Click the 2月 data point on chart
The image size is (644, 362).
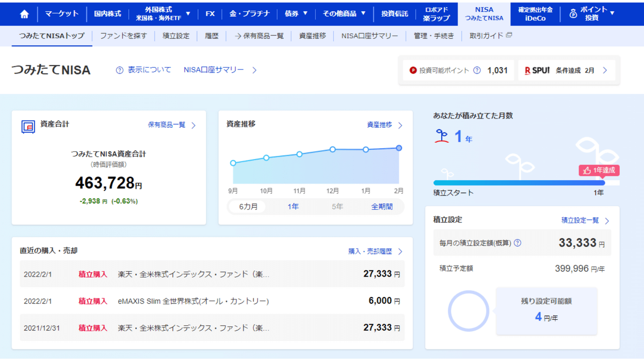click(x=399, y=148)
